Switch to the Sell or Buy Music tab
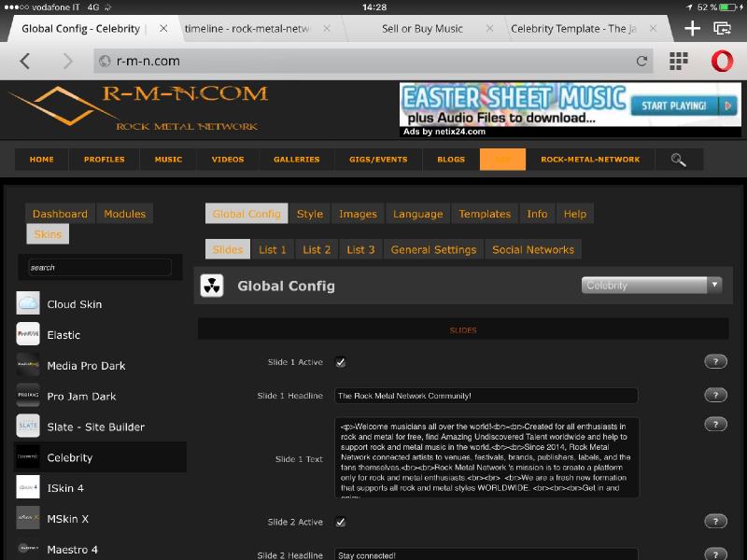 pos(422,29)
